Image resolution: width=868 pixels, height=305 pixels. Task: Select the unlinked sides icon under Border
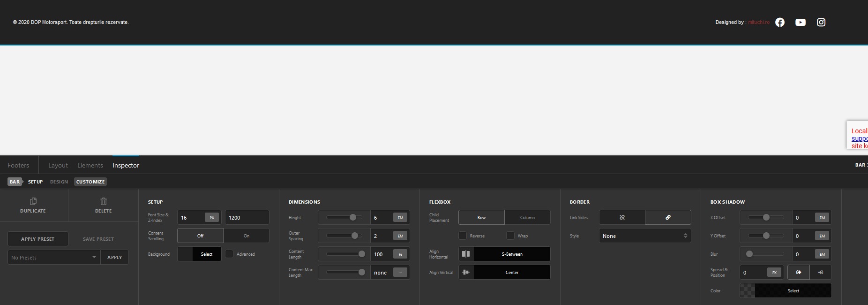(622, 217)
